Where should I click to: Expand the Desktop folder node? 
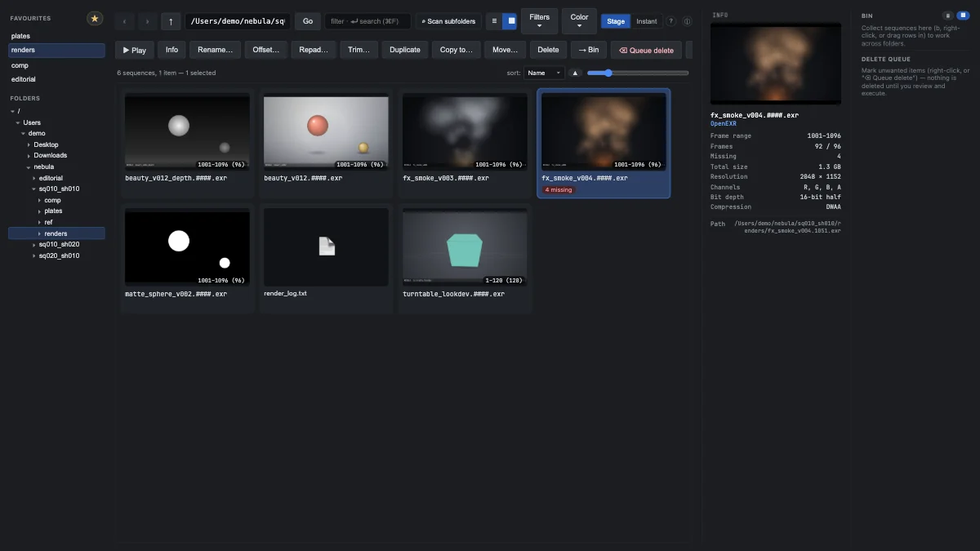[29, 144]
